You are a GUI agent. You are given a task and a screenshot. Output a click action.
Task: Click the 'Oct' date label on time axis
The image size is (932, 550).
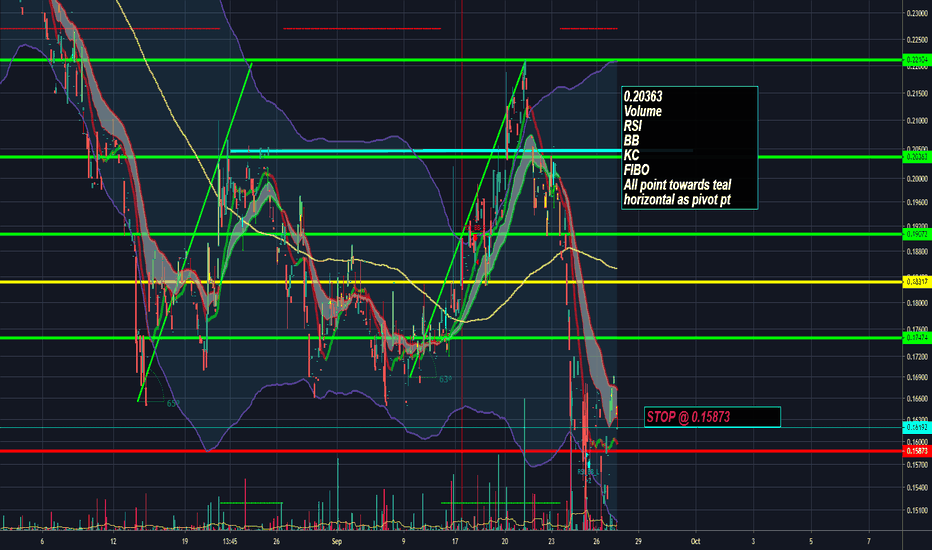pos(695,542)
